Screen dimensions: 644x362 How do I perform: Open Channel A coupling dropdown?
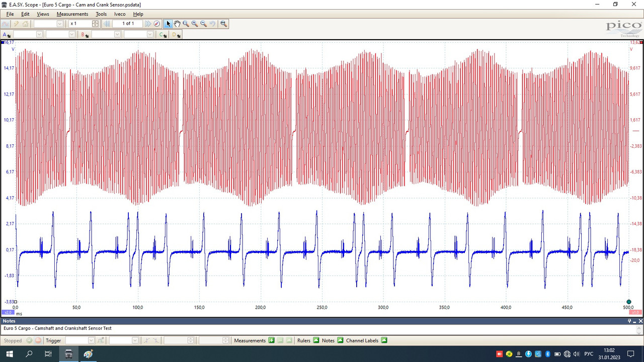pos(71,35)
